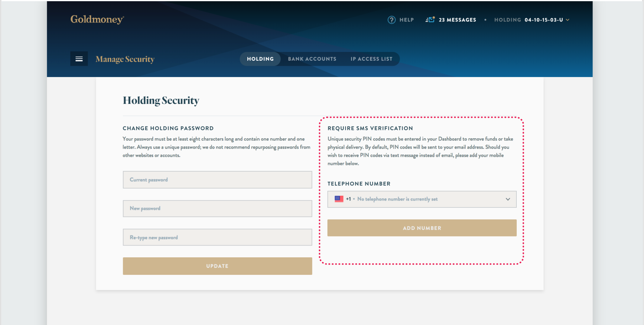Viewport: 644px width, 325px height.
Task: Click the Help question mark icon
Action: (x=392, y=20)
